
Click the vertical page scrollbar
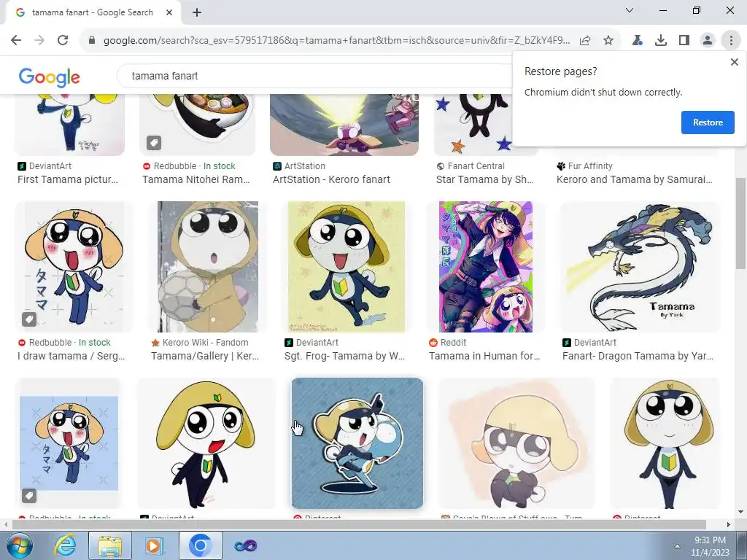click(740, 224)
